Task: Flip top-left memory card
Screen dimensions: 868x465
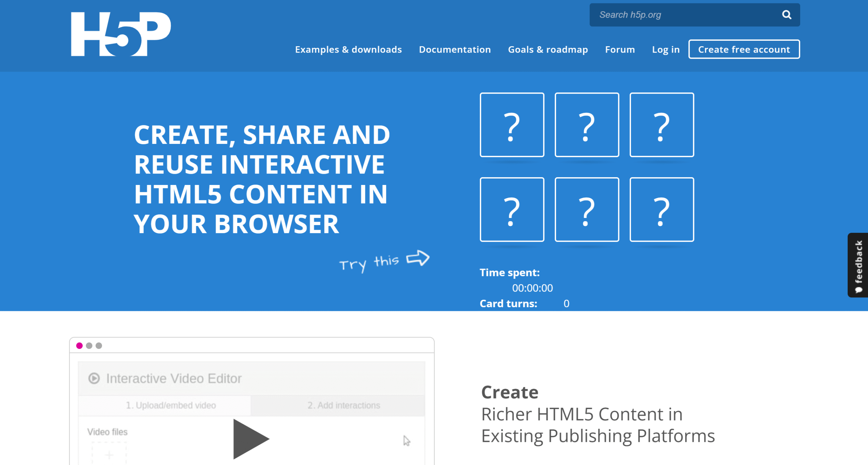Action: coord(512,125)
